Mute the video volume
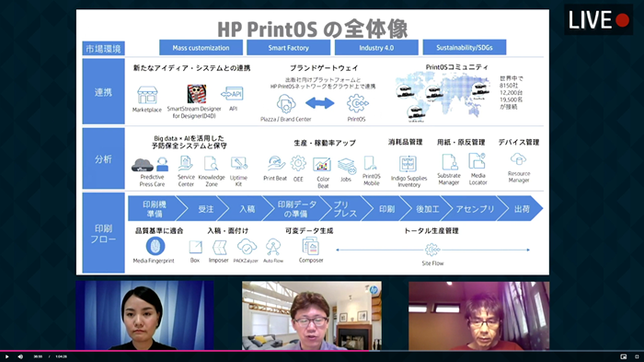 click(20, 356)
